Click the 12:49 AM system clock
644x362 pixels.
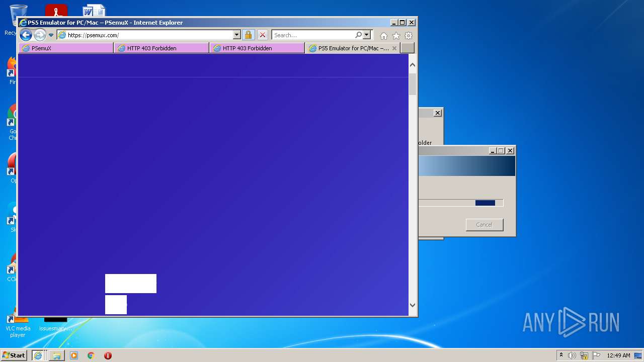(x=618, y=355)
